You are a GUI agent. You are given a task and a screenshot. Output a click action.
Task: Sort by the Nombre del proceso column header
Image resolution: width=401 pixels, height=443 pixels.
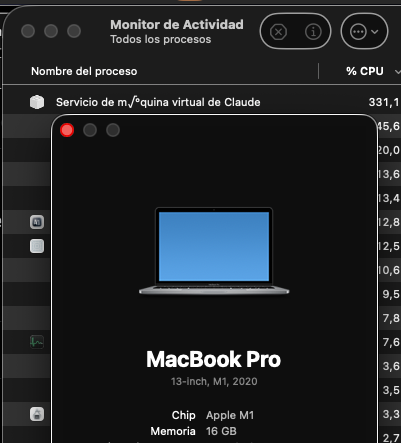[x=84, y=71]
